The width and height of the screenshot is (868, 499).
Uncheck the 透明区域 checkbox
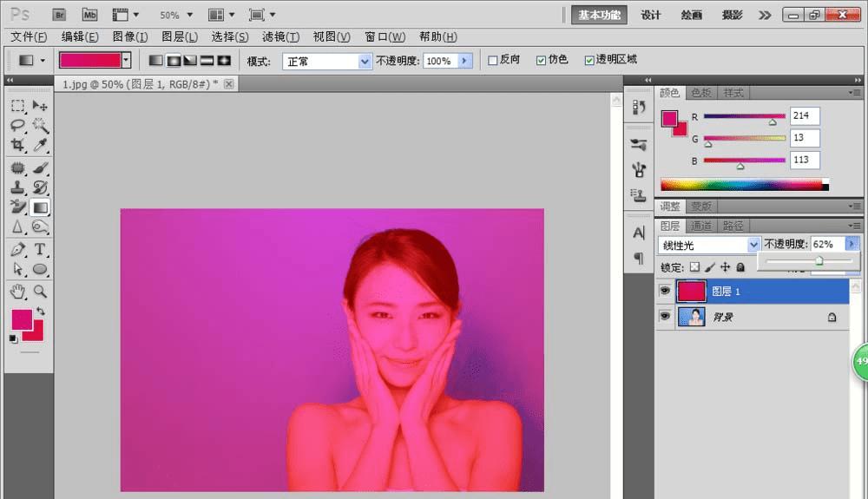589,60
